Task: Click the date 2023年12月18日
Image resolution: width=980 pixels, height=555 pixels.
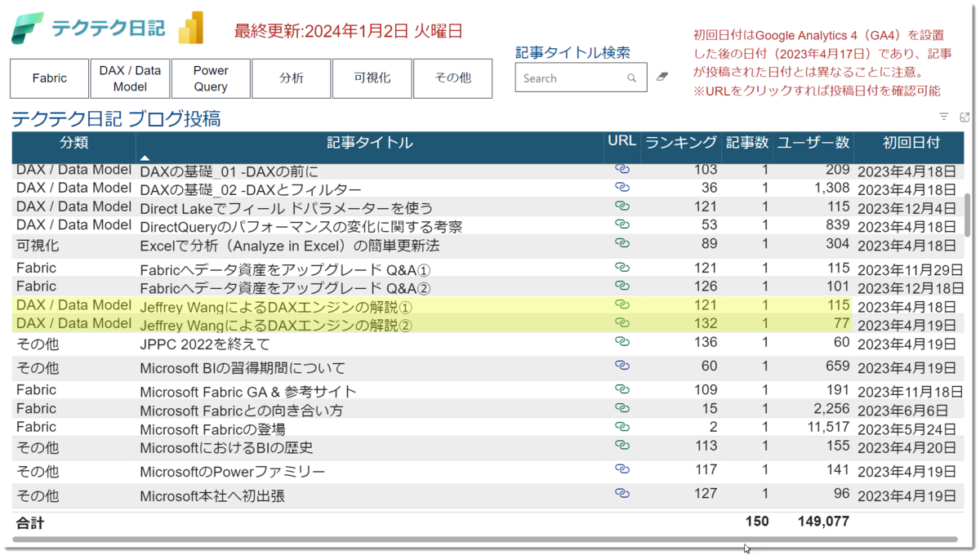Action: 911,288
